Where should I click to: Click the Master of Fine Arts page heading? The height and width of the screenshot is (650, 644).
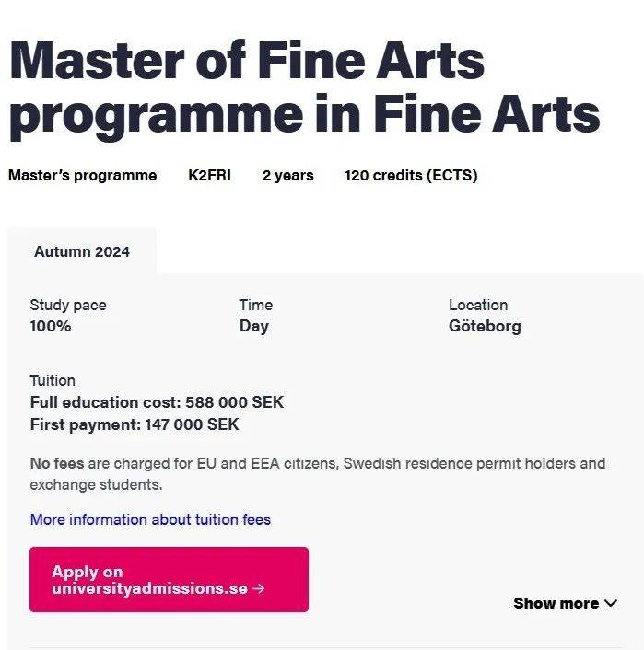(x=304, y=87)
